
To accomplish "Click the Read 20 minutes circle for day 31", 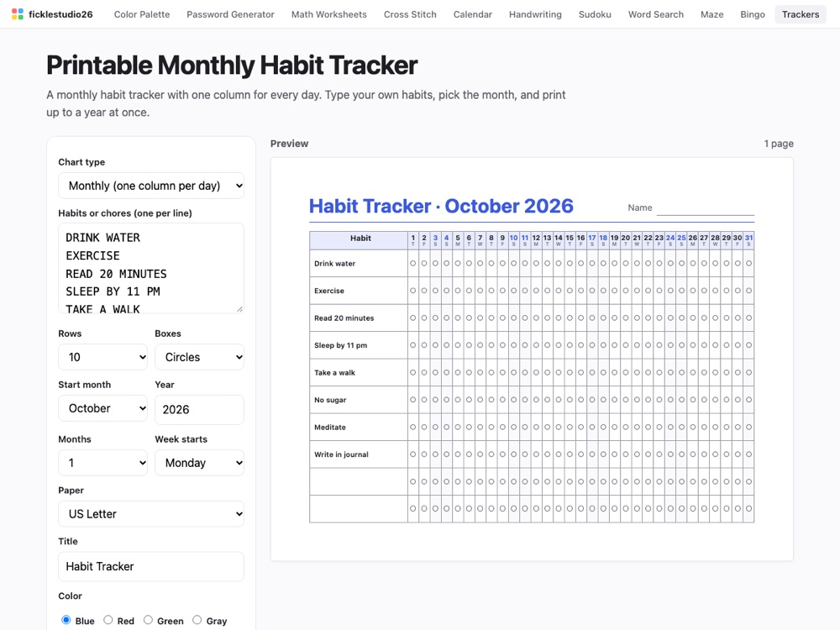I will (x=749, y=318).
